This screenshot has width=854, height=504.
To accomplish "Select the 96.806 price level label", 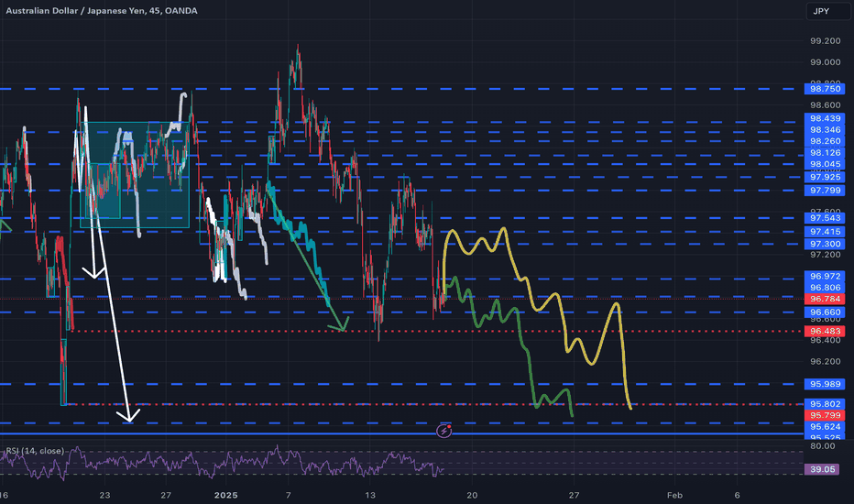I will [825, 288].
